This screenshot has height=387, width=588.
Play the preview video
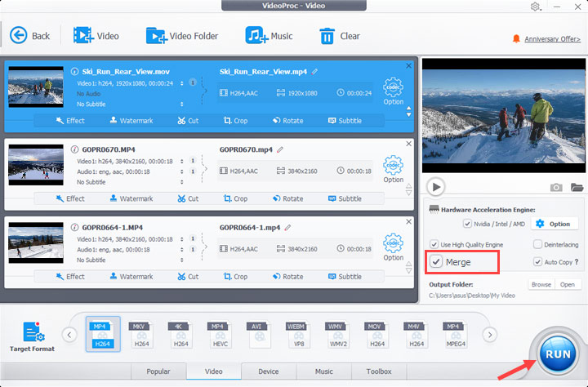coord(436,187)
